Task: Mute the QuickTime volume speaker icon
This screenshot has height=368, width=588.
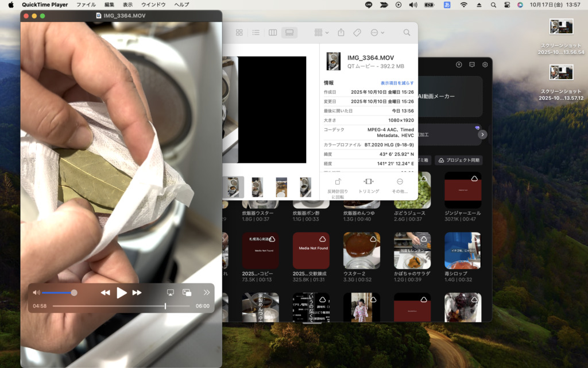Action: [x=36, y=293]
